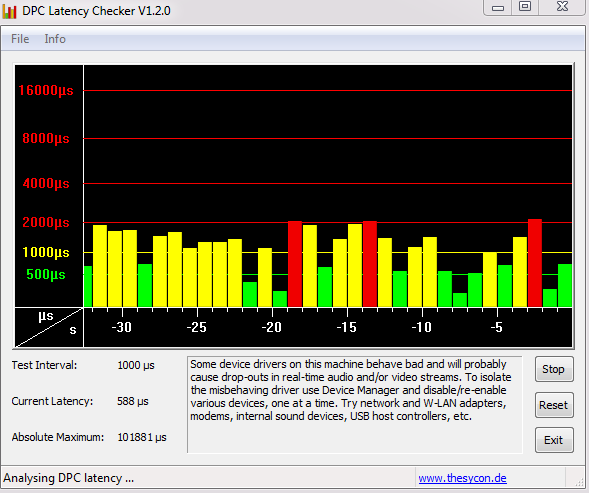Click the Absolute Maximum value 101881 µs
The image size is (589, 493).
(x=142, y=437)
